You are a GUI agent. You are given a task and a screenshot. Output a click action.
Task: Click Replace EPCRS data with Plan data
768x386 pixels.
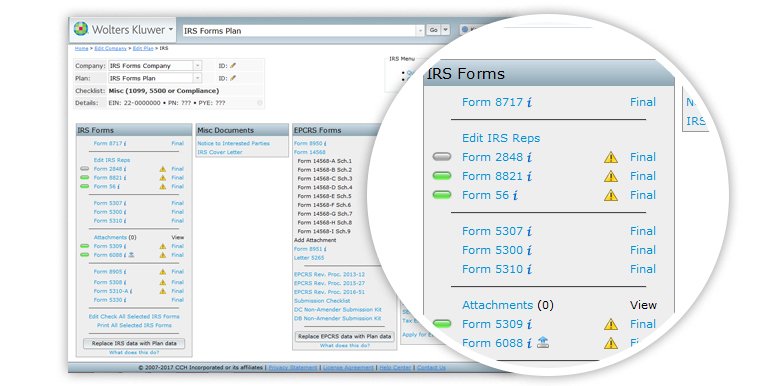(x=344, y=337)
